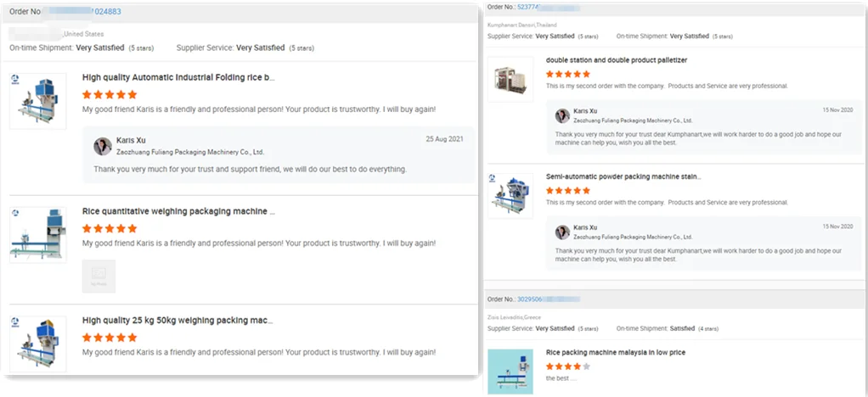Open the "Semi-automatic powder packing machine" title
Image resolution: width=868 pixels, height=397 pixels.
tap(623, 176)
